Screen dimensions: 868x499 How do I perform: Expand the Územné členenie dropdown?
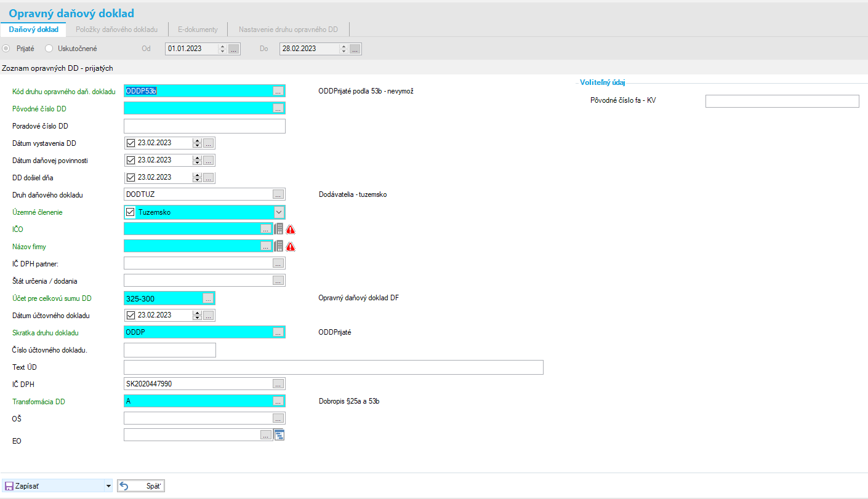[279, 212]
